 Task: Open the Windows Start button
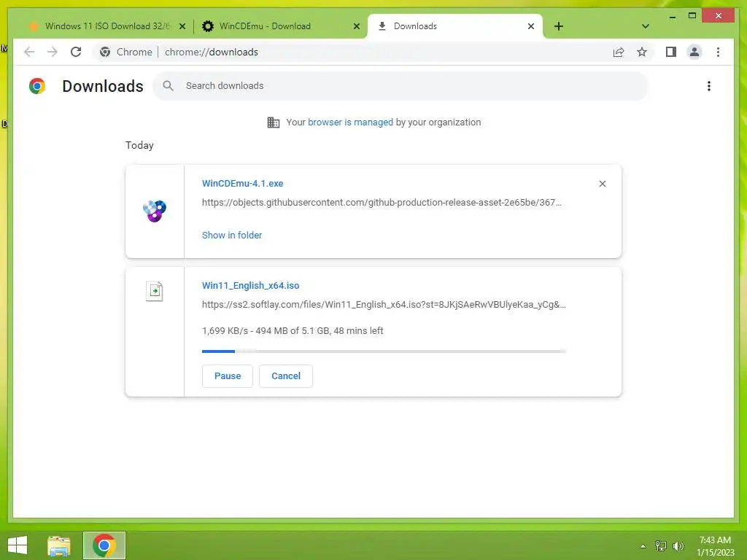pos(18,545)
